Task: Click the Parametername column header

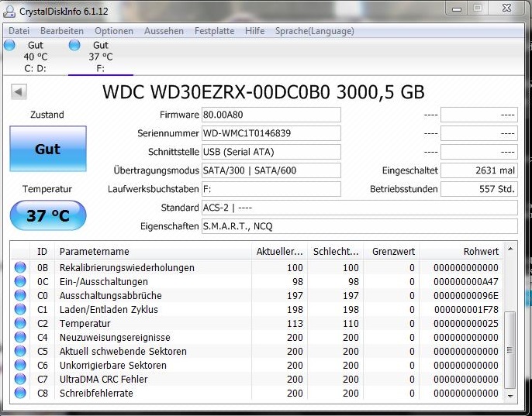Action: [x=153, y=252]
